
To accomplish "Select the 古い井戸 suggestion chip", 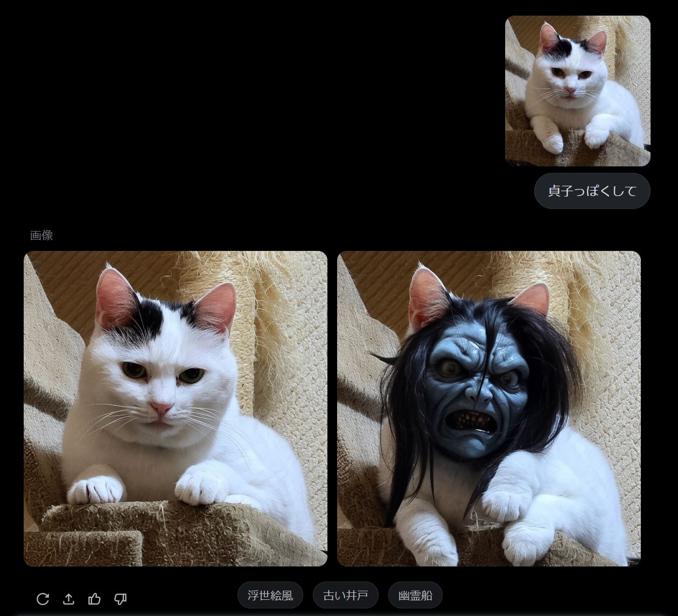I will click(346, 596).
